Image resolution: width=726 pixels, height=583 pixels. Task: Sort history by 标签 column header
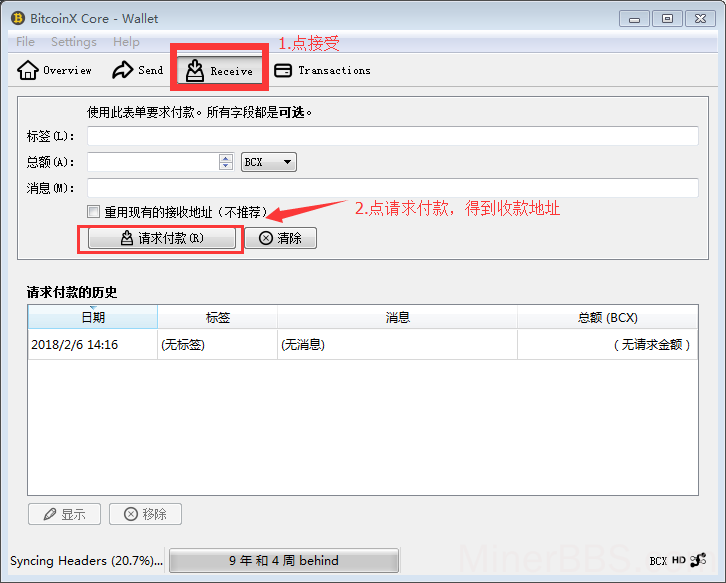click(218, 317)
